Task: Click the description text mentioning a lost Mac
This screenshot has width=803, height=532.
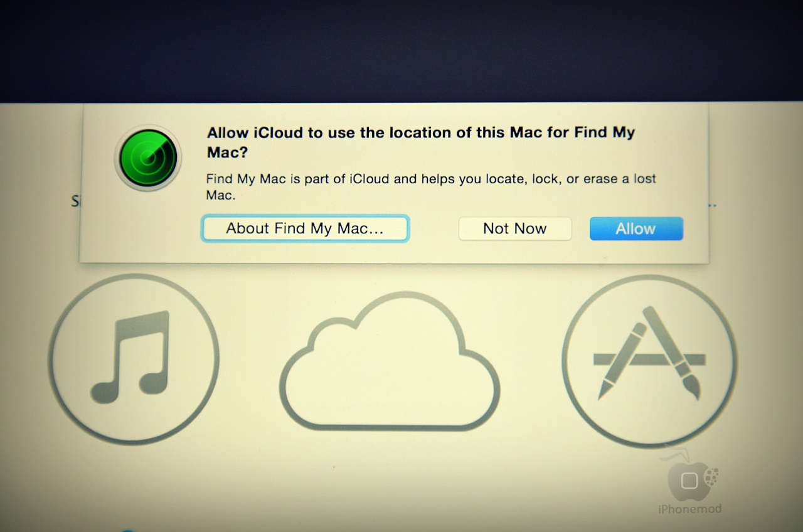Action: click(x=431, y=186)
